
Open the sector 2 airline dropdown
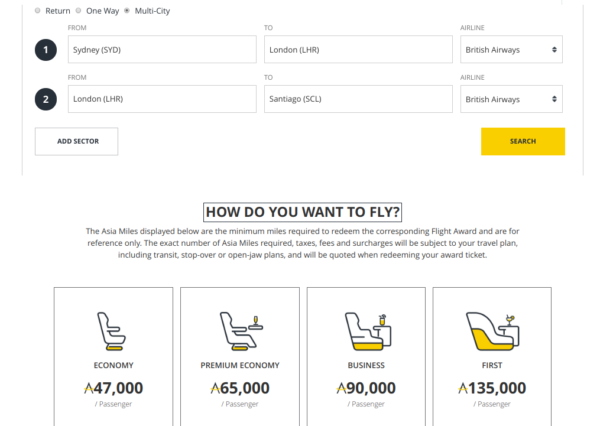[511, 99]
